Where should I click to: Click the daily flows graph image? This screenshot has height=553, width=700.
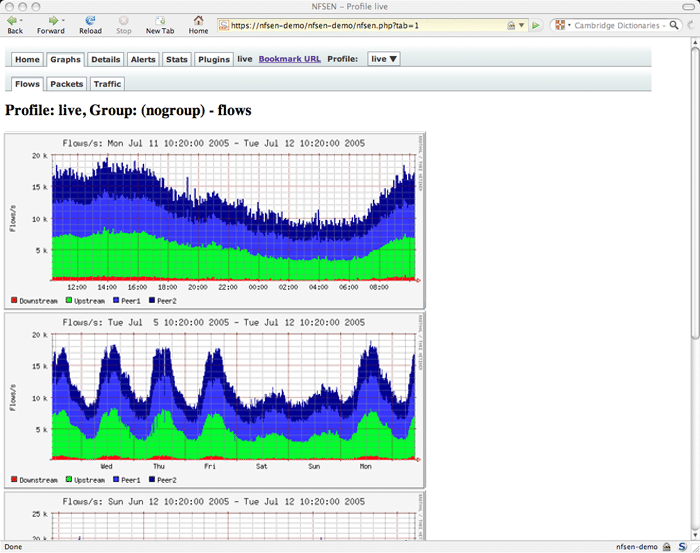click(x=215, y=220)
